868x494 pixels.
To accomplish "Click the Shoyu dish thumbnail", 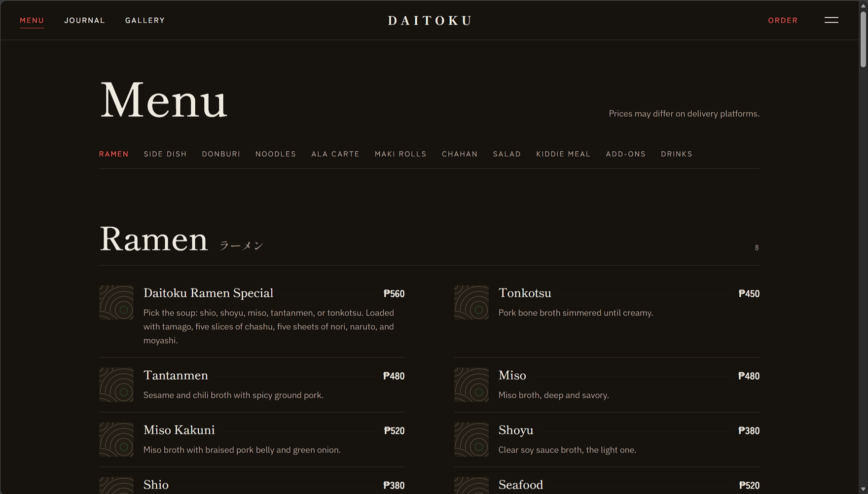I will [x=471, y=440].
